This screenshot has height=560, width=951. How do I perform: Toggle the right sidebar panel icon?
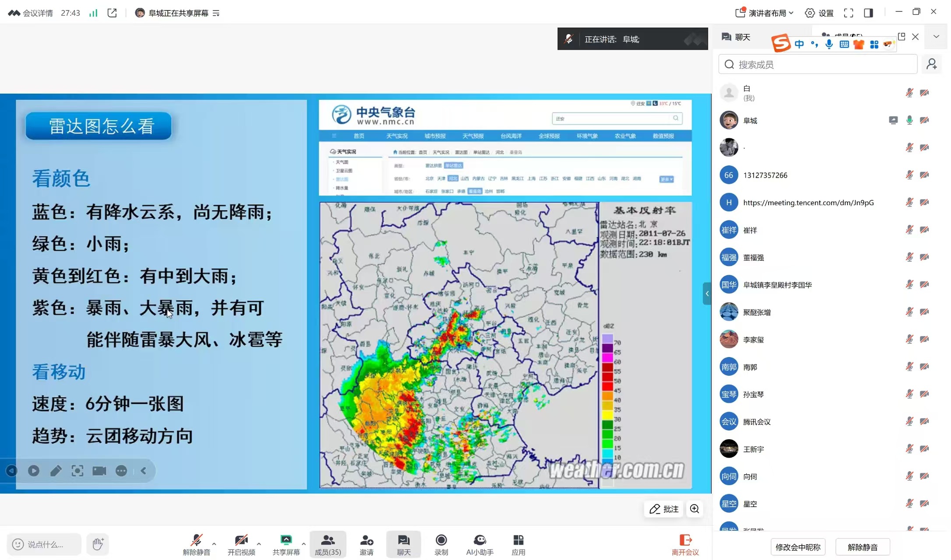869,13
